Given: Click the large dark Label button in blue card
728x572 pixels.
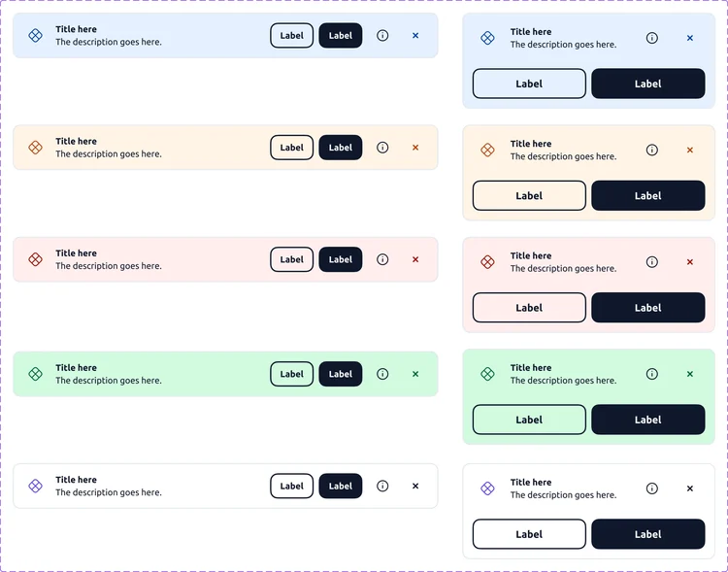Looking at the screenshot, I should [x=648, y=84].
